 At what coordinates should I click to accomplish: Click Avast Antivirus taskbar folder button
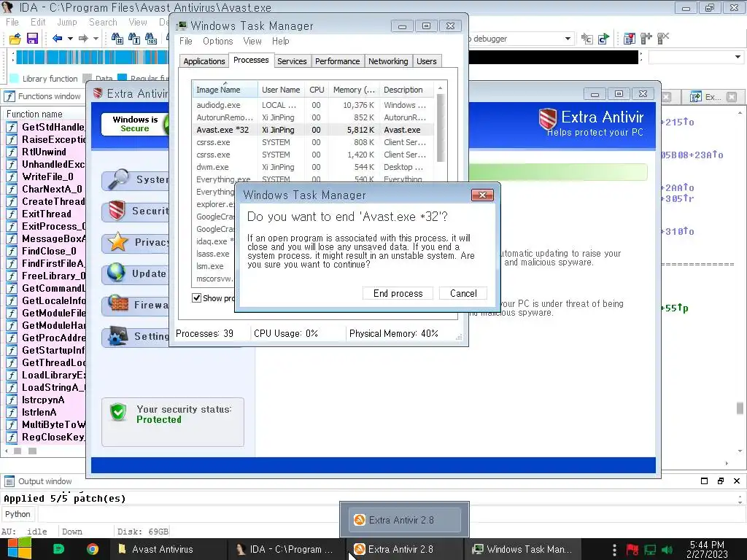(169, 549)
